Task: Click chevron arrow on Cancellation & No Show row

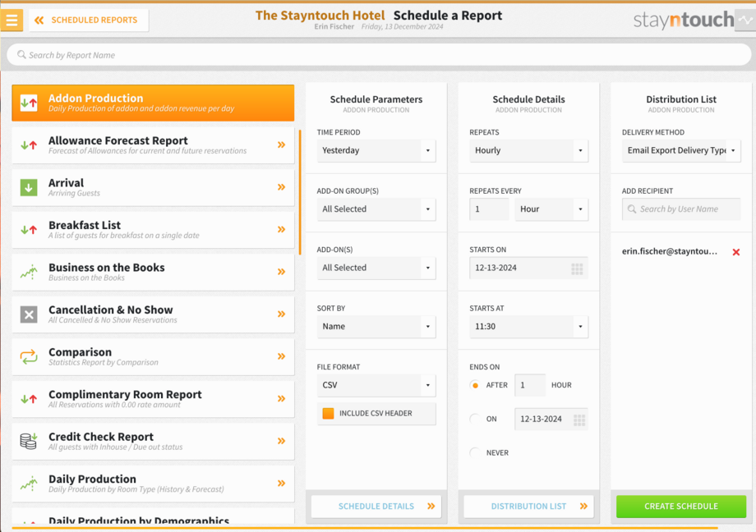Action: point(282,314)
